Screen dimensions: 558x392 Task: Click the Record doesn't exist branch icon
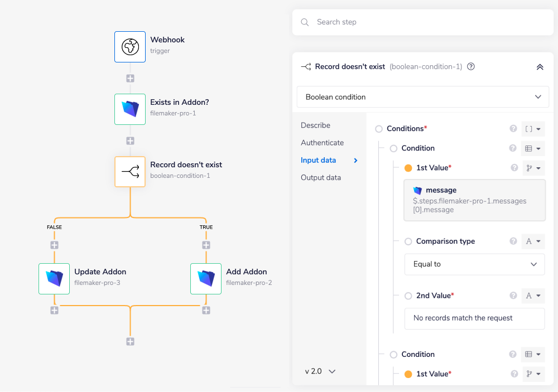point(130,172)
